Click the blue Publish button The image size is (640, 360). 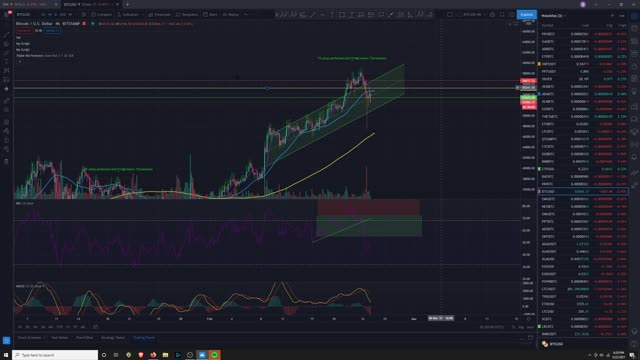pos(527,15)
